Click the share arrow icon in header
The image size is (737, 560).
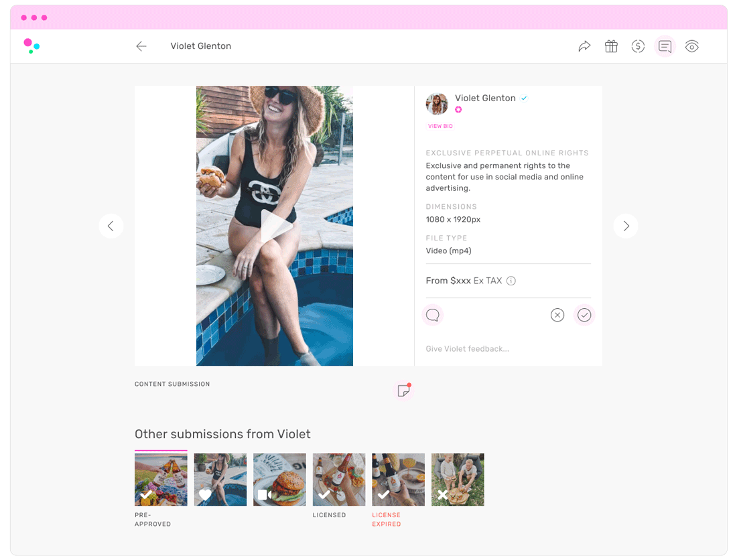pos(584,46)
